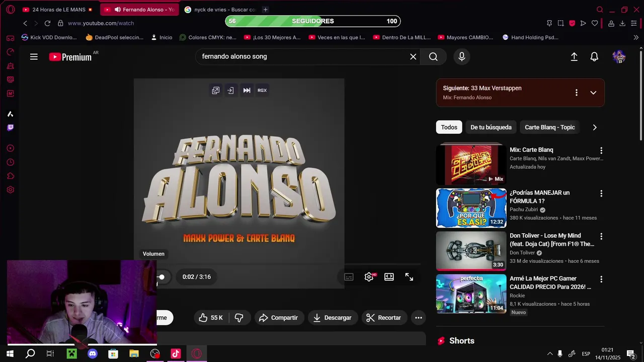The image size is (644, 362).
Task: Skip to next video with overlay icon
Action: 247,90
